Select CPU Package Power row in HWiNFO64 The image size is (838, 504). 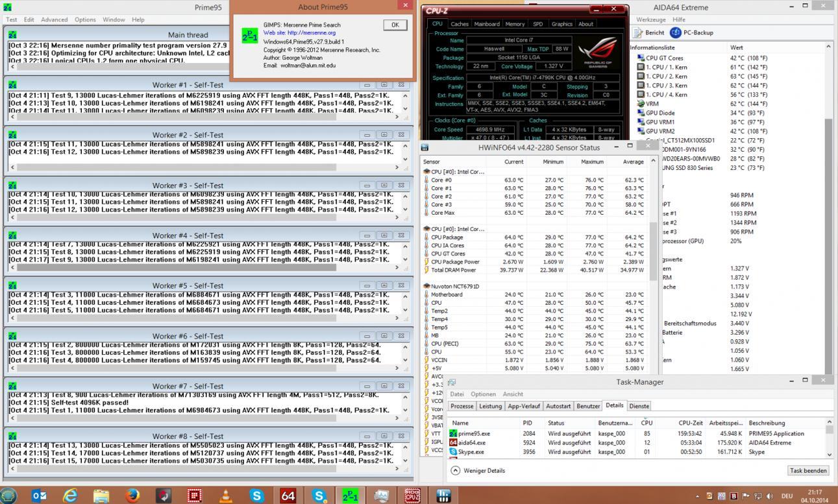point(535,261)
